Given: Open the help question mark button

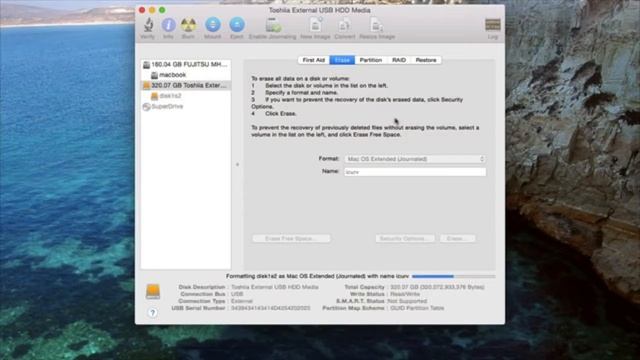Looking at the screenshot, I should pyautogui.click(x=152, y=313).
